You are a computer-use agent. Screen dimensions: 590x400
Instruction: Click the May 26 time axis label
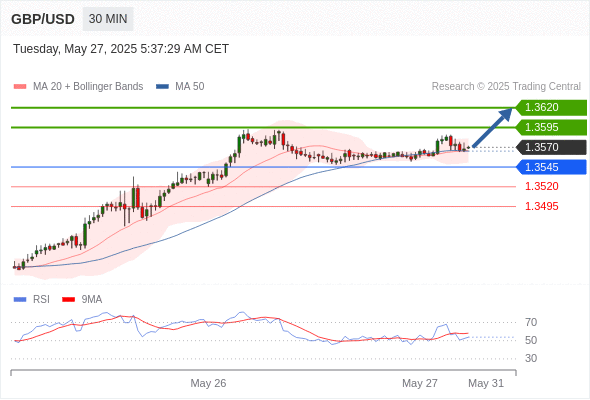[x=208, y=383]
